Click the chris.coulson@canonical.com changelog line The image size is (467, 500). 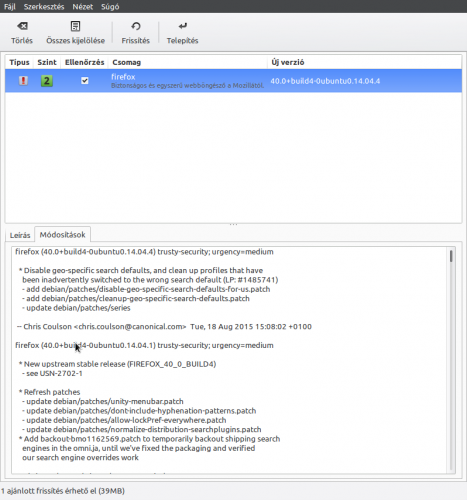(164, 327)
